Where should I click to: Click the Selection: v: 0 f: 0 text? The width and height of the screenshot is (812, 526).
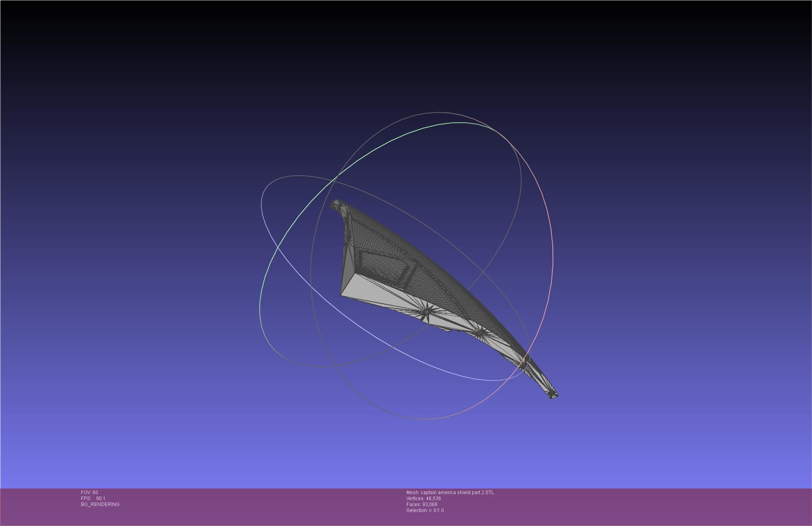(x=425, y=510)
